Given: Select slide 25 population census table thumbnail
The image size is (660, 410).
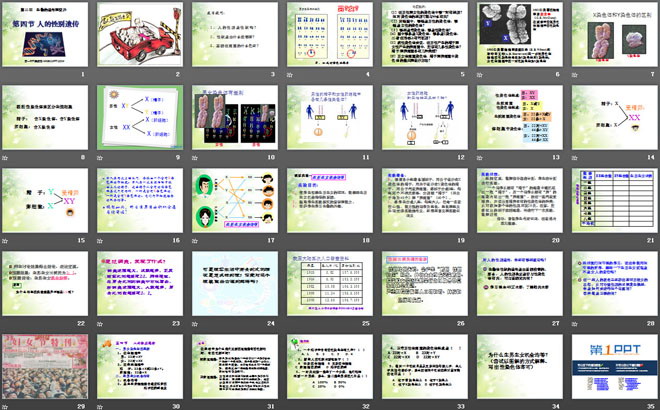Looking at the screenshot, I should coord(330,283).
